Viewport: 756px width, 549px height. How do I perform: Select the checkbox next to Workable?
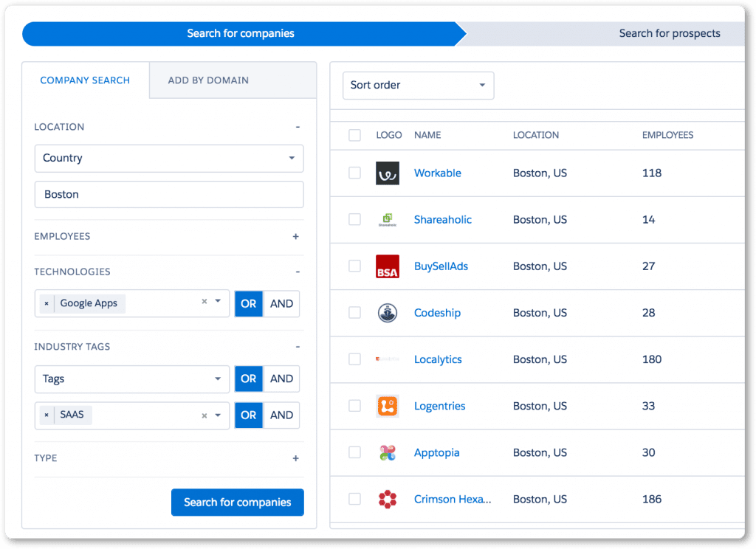[x=354, y=173]
